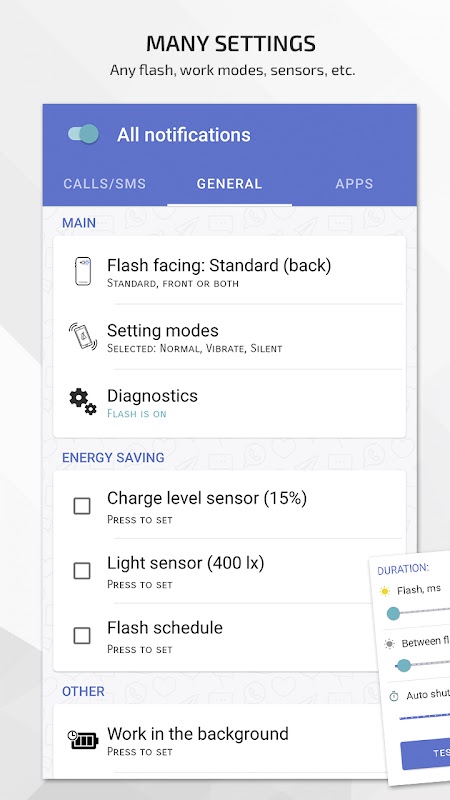Tap the yellow sun Flash duration icon

[x=385, y=591]
